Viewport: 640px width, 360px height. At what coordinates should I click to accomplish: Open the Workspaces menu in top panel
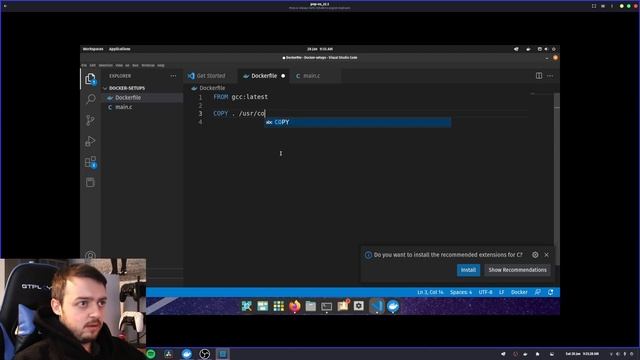click(x=93, y=49)
